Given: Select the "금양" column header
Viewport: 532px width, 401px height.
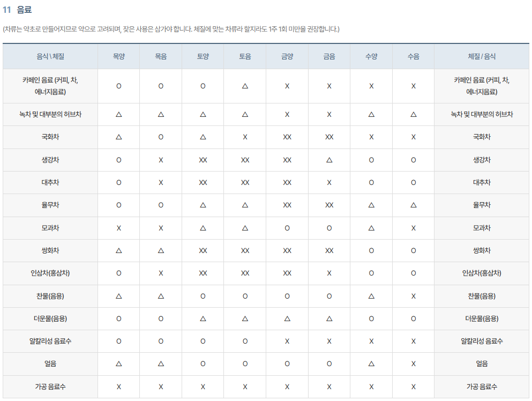Looking at the screenshot, I should (x=287, y=56).
